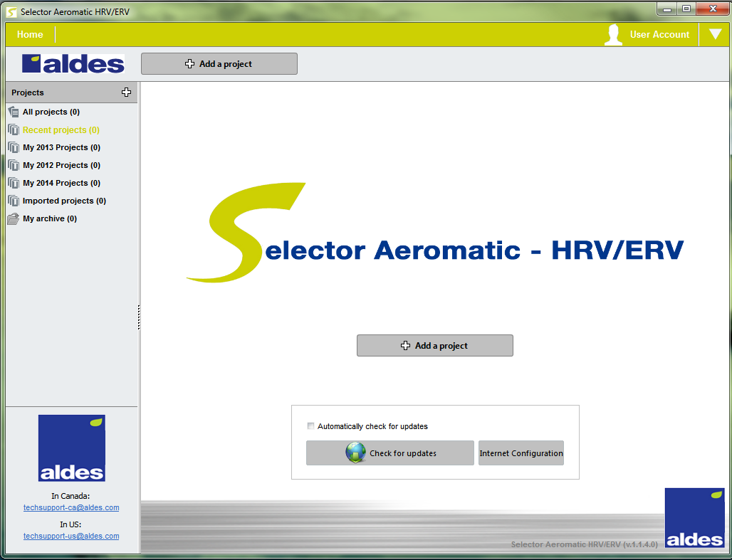Click the Aldes logo beside the version text
Screen dimensions: 732x560
click(695, 517)
